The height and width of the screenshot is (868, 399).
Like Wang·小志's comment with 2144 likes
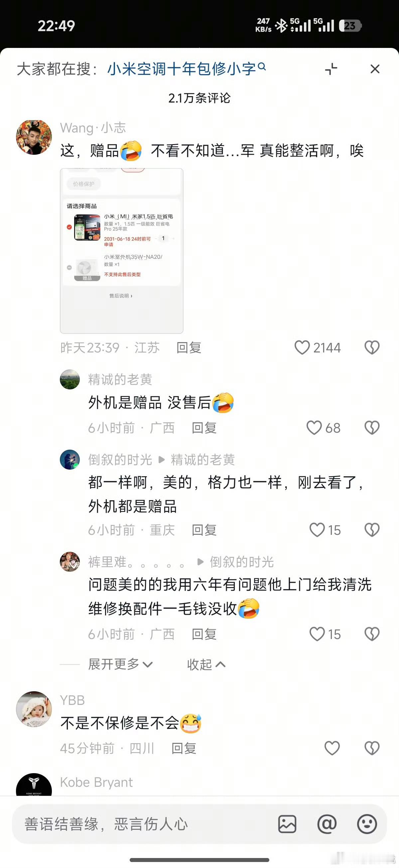point(302,347)
